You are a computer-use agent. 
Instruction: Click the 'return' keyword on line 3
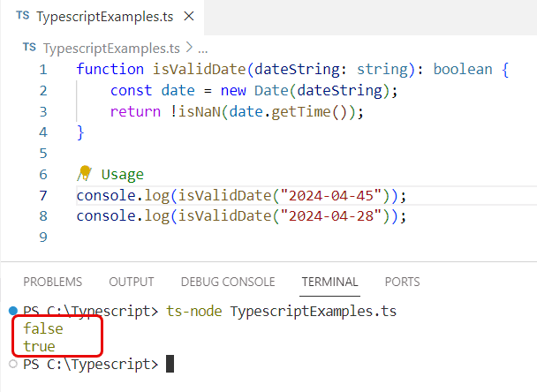point(135,111)
